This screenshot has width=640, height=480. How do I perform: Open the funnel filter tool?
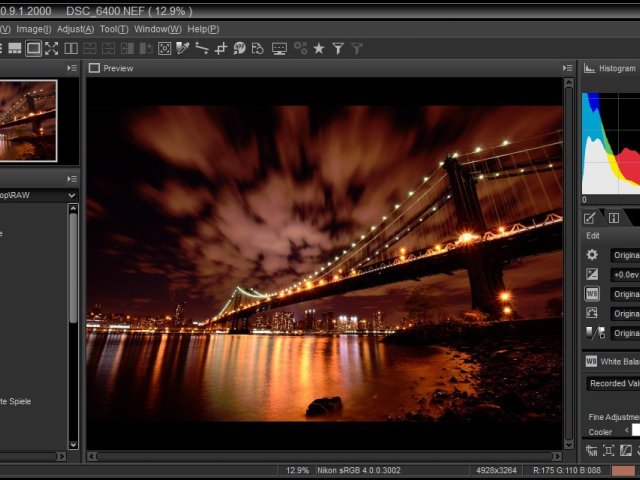click(x=338, y=49)
